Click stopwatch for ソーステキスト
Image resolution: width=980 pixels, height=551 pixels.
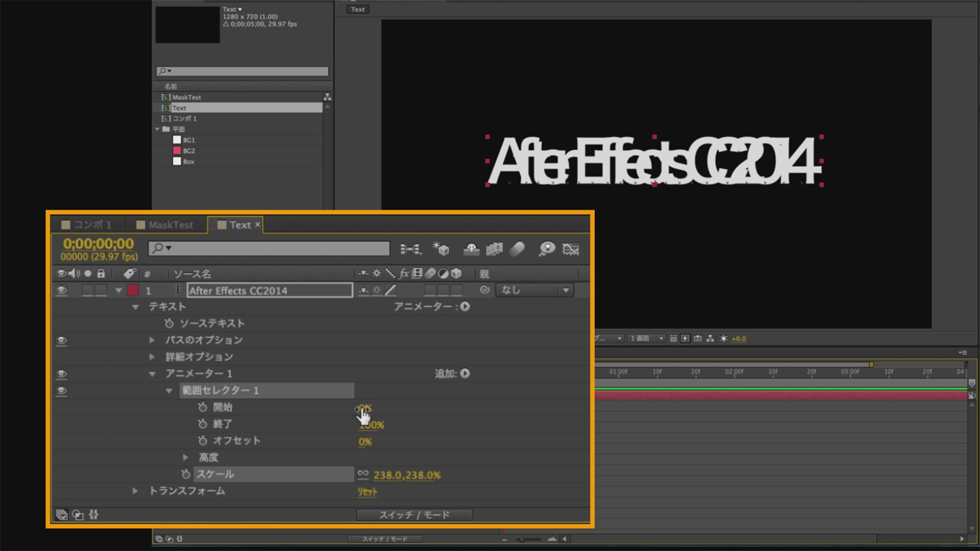point(169,323)
